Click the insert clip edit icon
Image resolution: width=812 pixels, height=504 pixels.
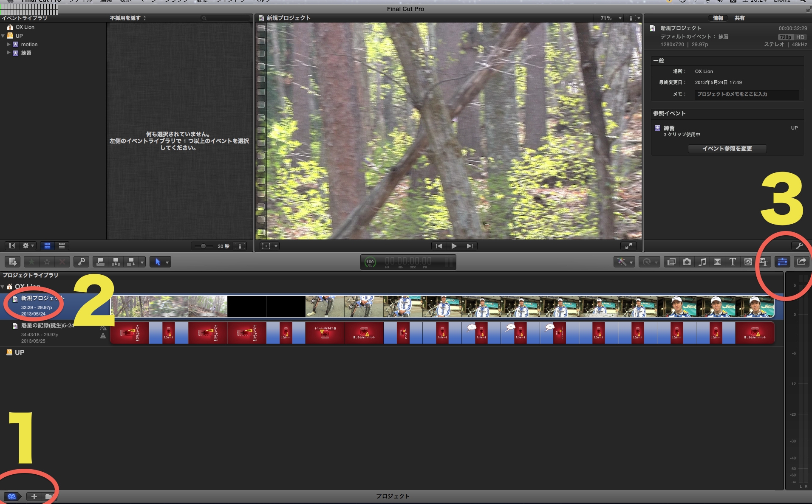[116, 262]
